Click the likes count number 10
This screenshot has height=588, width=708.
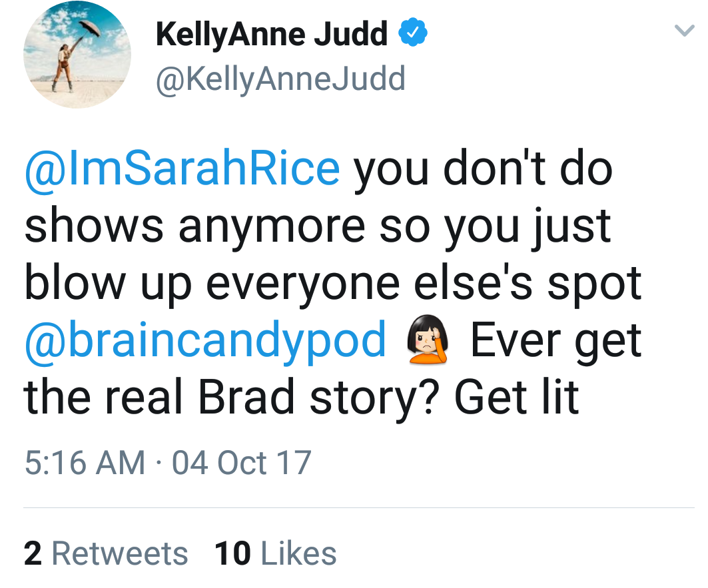coord(232,553)
